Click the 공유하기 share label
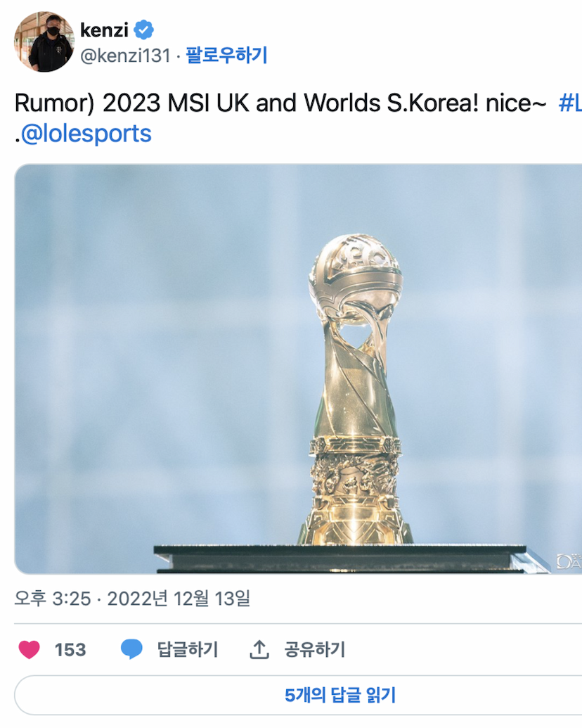Image resolution: width=582 pixels, height=728 pixels. 315,649
